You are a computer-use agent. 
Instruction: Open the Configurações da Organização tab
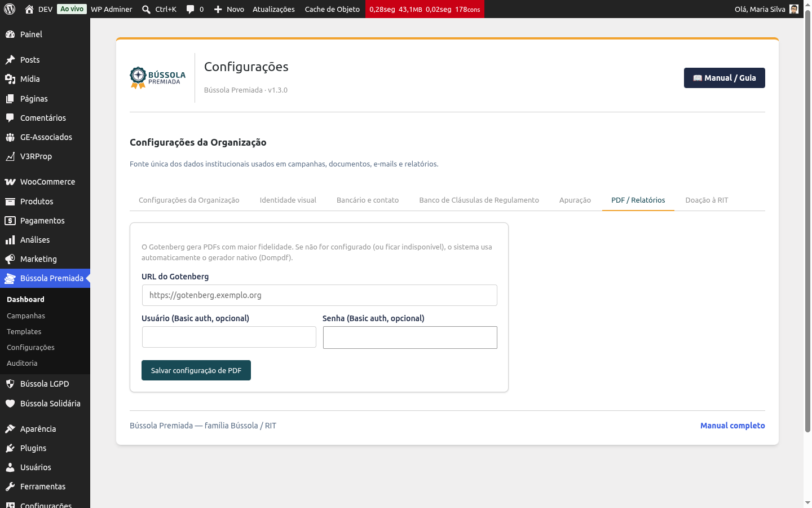click(x=189, y=200)
